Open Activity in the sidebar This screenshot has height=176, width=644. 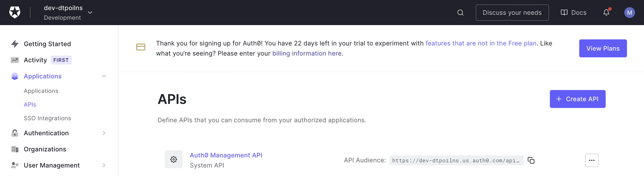35,60
